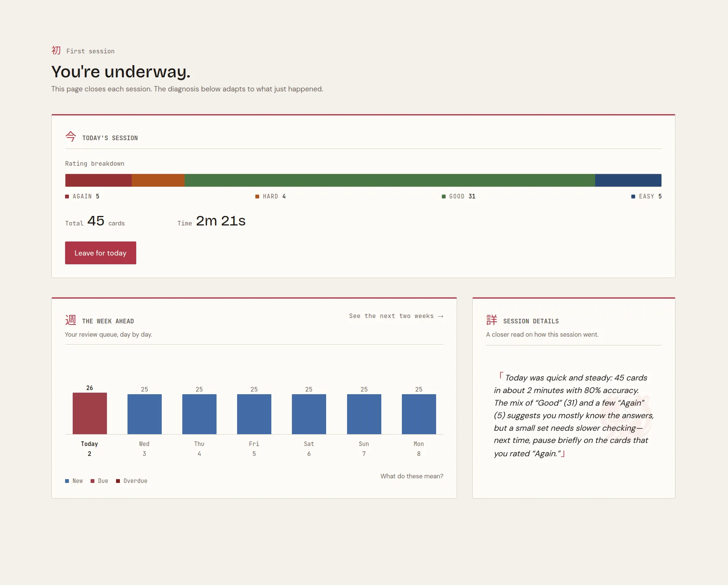Screen dimensions: 728x585
Task: Select the Mon 8 bar in the chart
Action: (419, 414)
